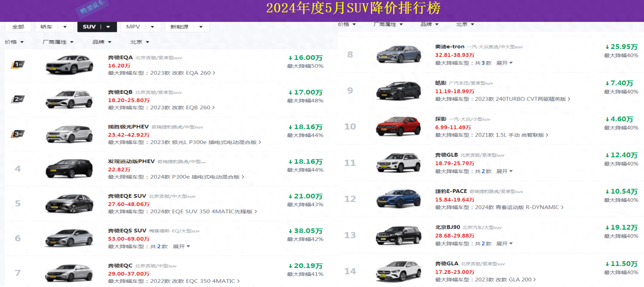This screenshot has width=644, height=287.
Task: Open 2023款 极光L P300e trim link
Action: point(206,142)
